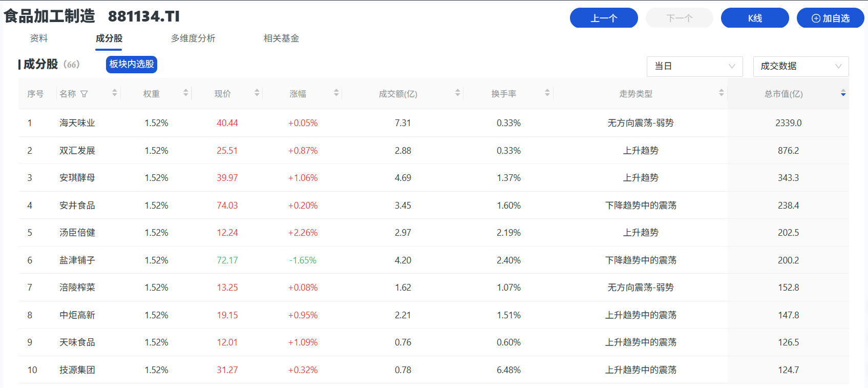
Task: Open the 海天味业 stock row
Action: click(x=77, y=123)
